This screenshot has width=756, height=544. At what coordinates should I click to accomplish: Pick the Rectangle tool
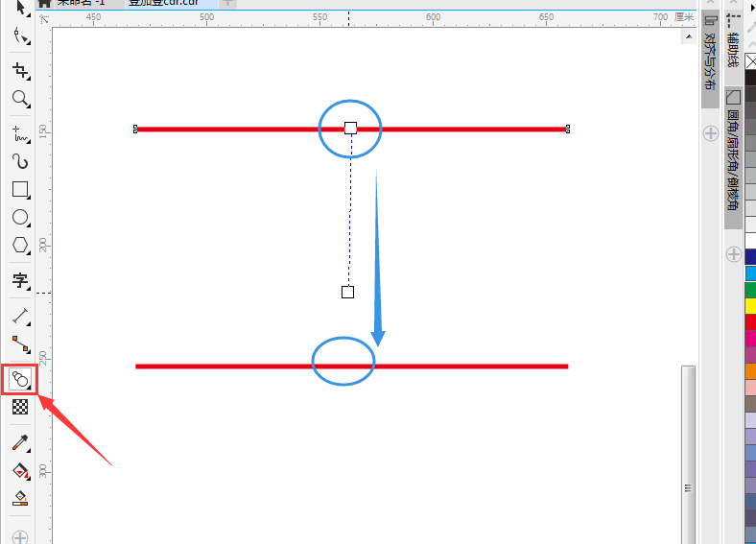20,189
